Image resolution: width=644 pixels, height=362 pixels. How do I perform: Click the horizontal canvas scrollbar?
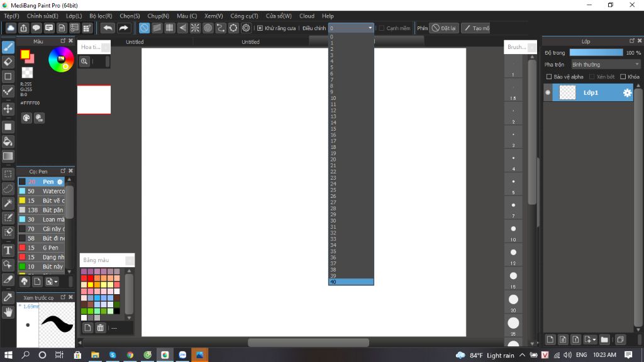pyautogui.click(x=308, y=343)
